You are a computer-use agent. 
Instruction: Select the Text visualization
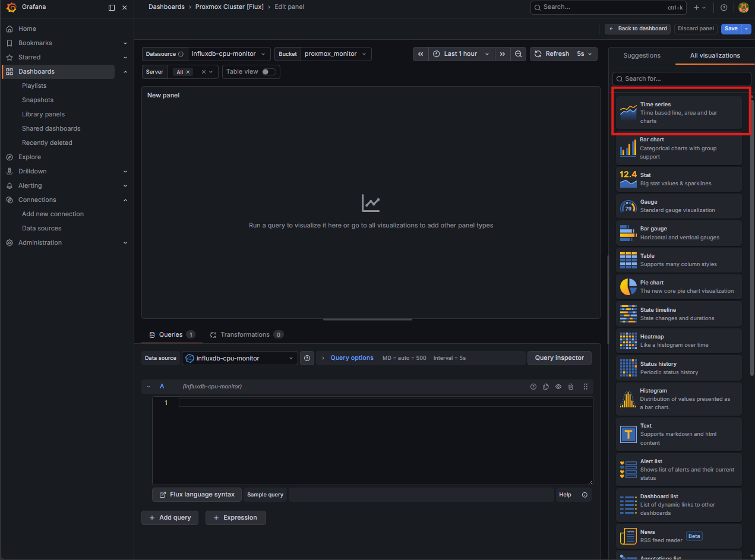coord(679,434)
